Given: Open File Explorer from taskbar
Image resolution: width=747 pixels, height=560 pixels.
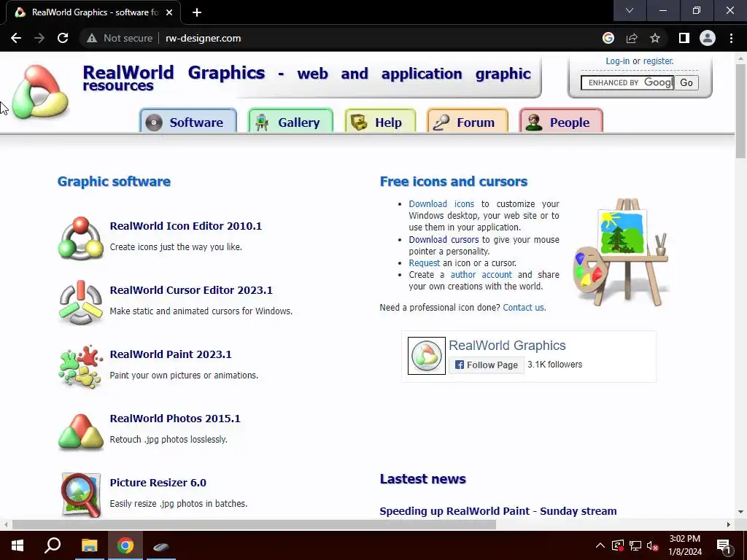Looking at the screenshot, I should click(89, 545).
